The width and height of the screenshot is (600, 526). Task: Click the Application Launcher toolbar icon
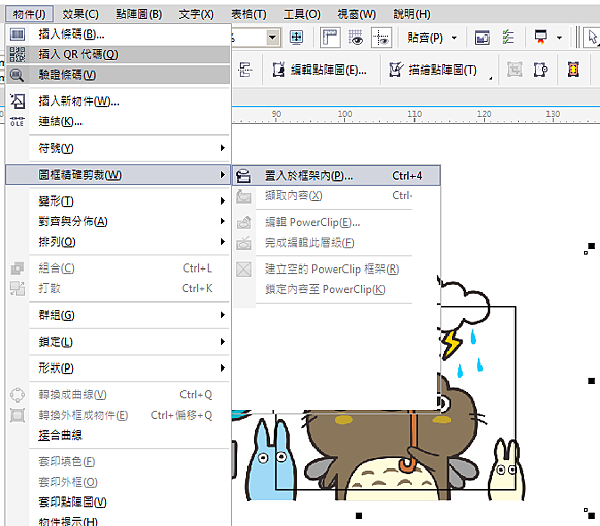(x=540, y=37)
